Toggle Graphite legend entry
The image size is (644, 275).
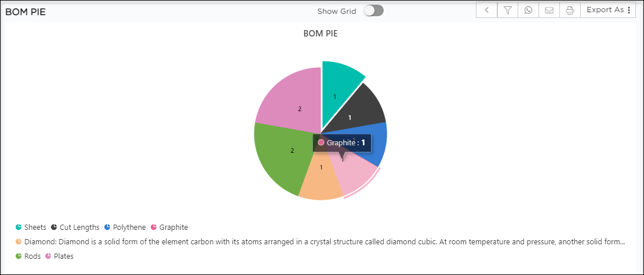(x=169, y=227)
